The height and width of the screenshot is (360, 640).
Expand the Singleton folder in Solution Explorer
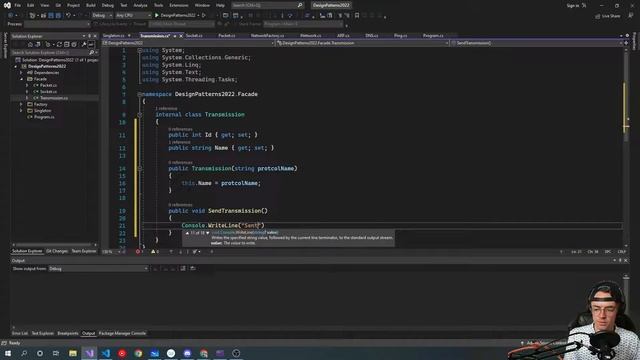21,111
